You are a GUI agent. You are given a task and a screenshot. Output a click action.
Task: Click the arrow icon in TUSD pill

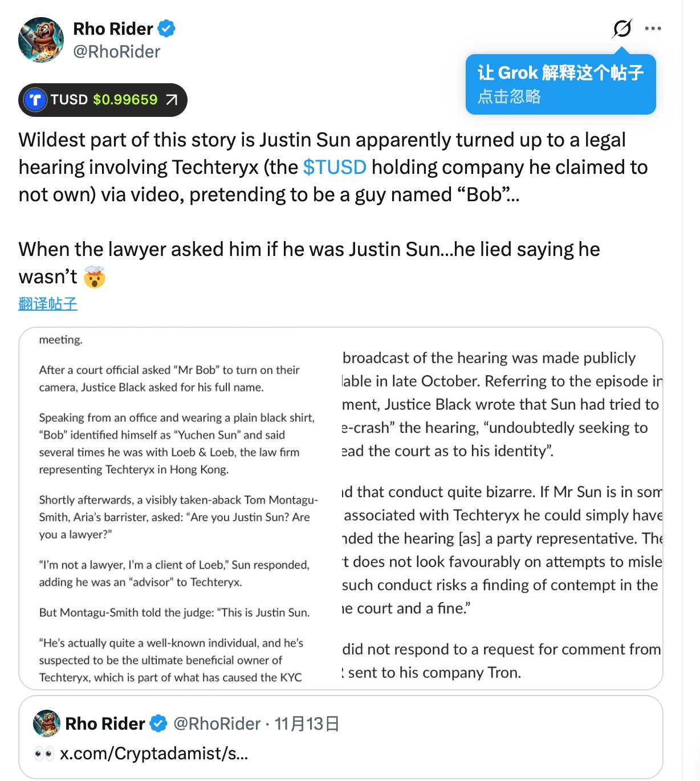[x=171, y=100]
